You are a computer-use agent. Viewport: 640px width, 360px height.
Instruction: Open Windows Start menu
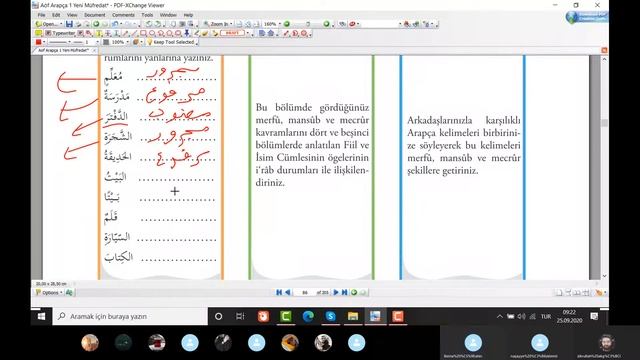click(x=41, y=316)
